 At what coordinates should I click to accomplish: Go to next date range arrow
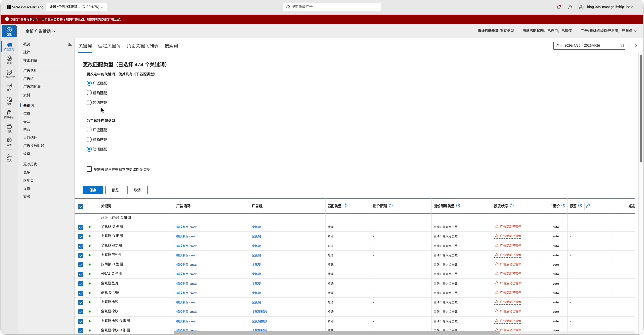pyautogui.click(x=636, y=45)
